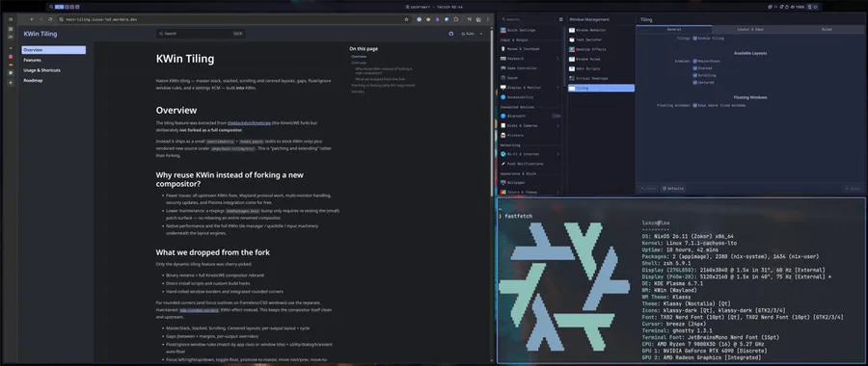Open Quick Settings in System Settings
The image size is (868, 366).
(530, 30)
